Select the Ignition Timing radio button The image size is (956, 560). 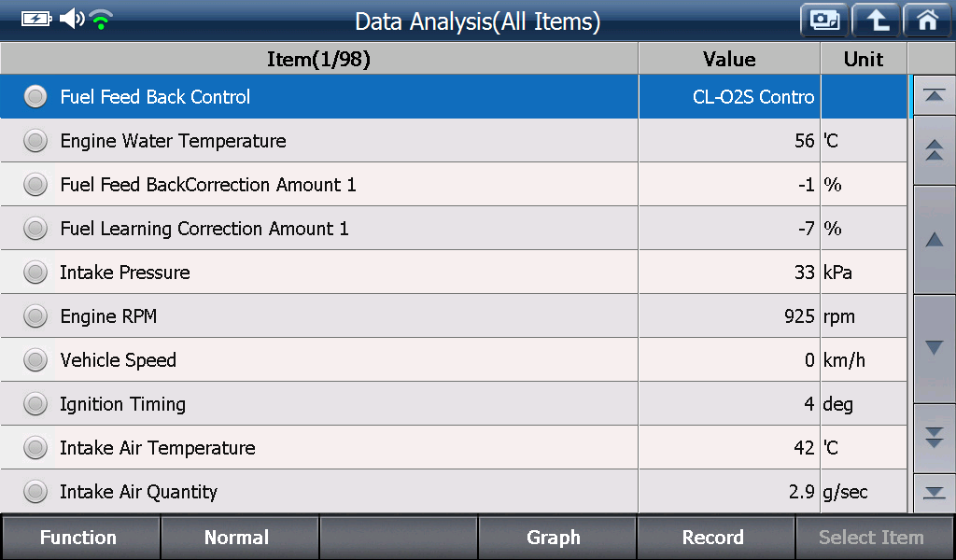[x=35, y=403]
